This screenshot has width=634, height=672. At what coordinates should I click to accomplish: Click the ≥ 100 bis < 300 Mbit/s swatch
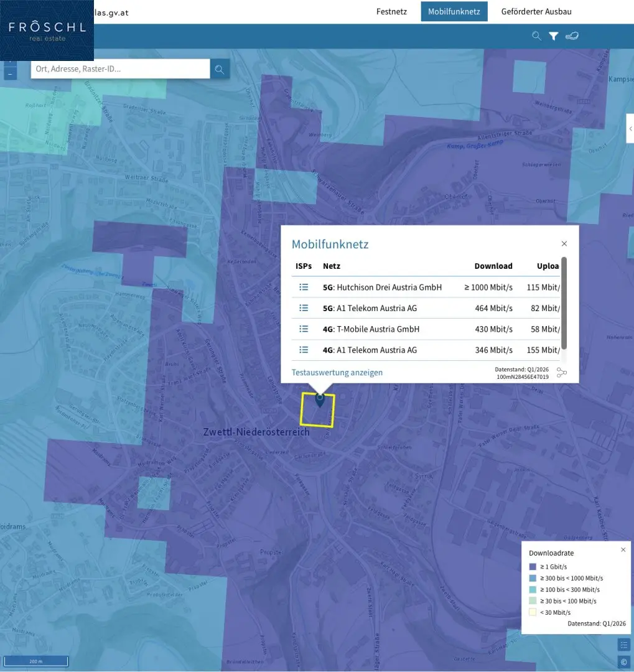coord(533,590)
